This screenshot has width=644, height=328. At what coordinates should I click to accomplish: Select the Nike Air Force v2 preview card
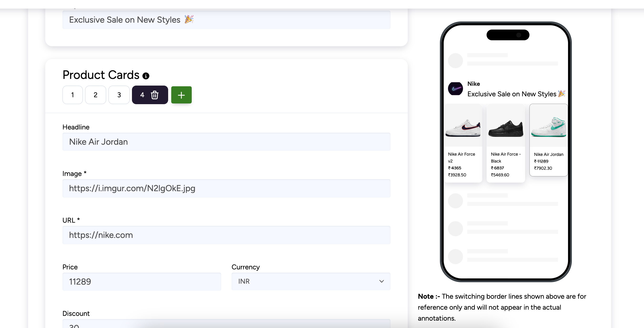pyautogui.click(x=463, y=143)
